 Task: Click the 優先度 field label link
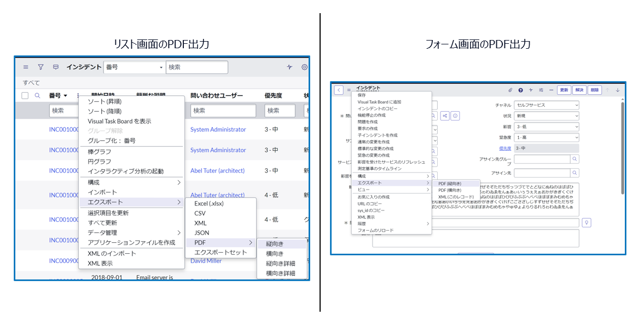pyautogui.click(x=505, y=148)
